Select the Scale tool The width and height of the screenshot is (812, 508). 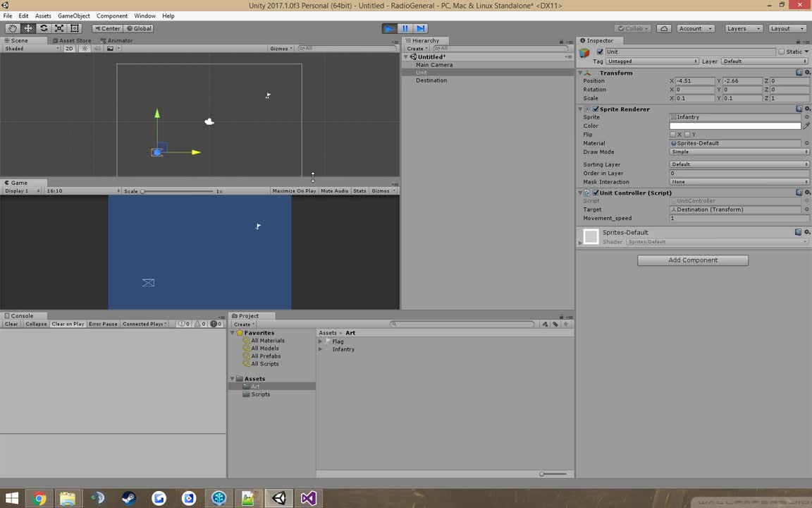58,28
